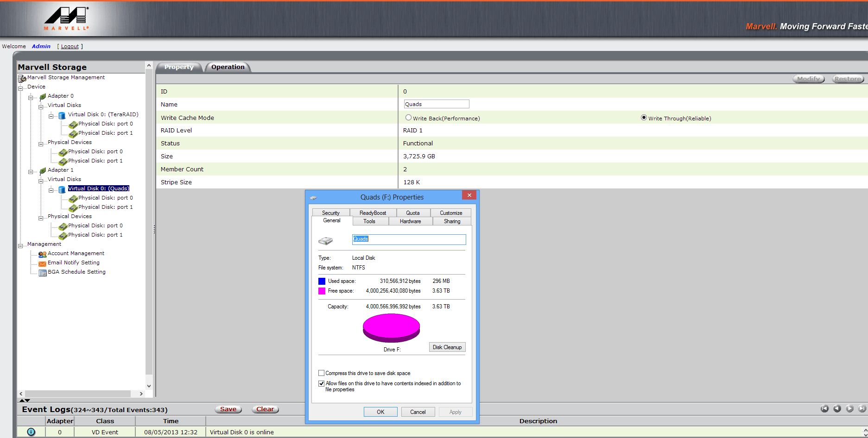Image resolution: width=868 pixels, height=438 pixels.
Task: Click OK in Properties dialog
Action: point(380,412)
